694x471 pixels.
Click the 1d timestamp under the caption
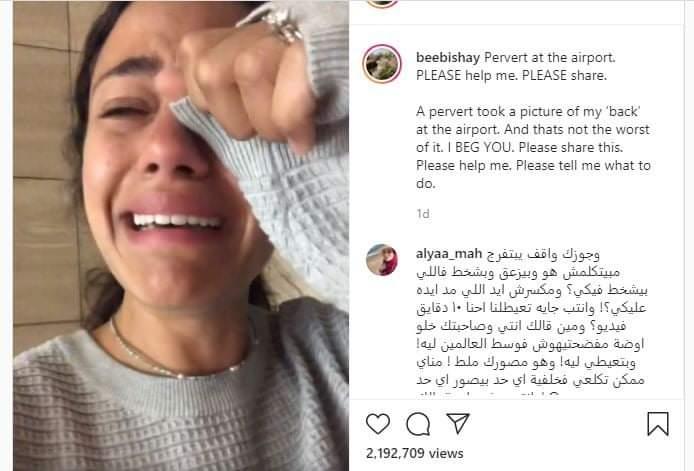(423, 214)
